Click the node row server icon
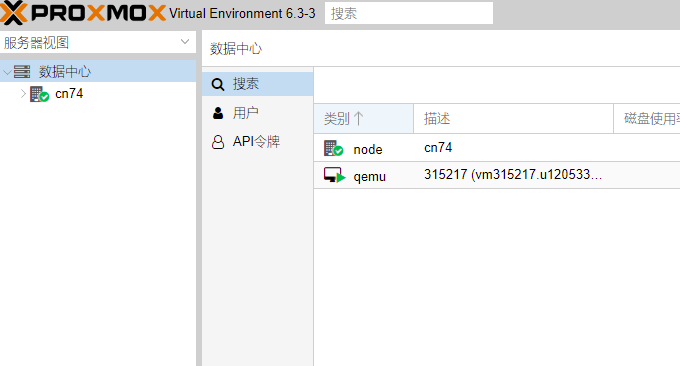 pyautogui.click(x=333, y=148)
